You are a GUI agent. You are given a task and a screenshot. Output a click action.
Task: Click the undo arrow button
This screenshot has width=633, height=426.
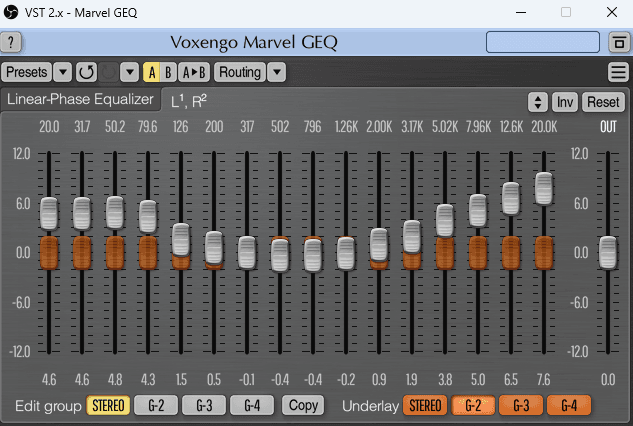[86, 72]
